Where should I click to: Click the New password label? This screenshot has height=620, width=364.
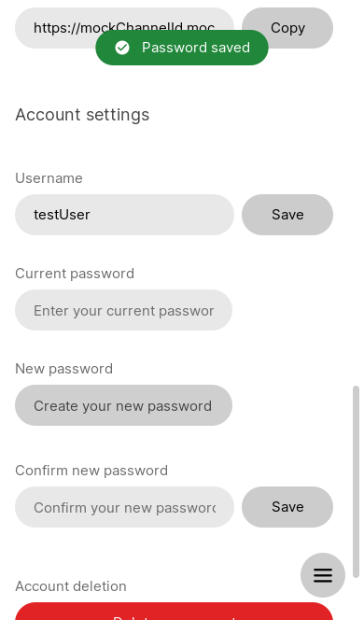pyautogui.click(x=64, y=369)
